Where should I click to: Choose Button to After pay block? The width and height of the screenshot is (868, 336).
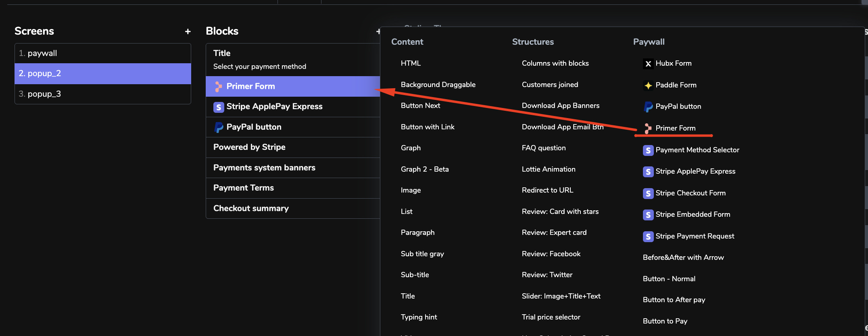click(x=674, y=300)
